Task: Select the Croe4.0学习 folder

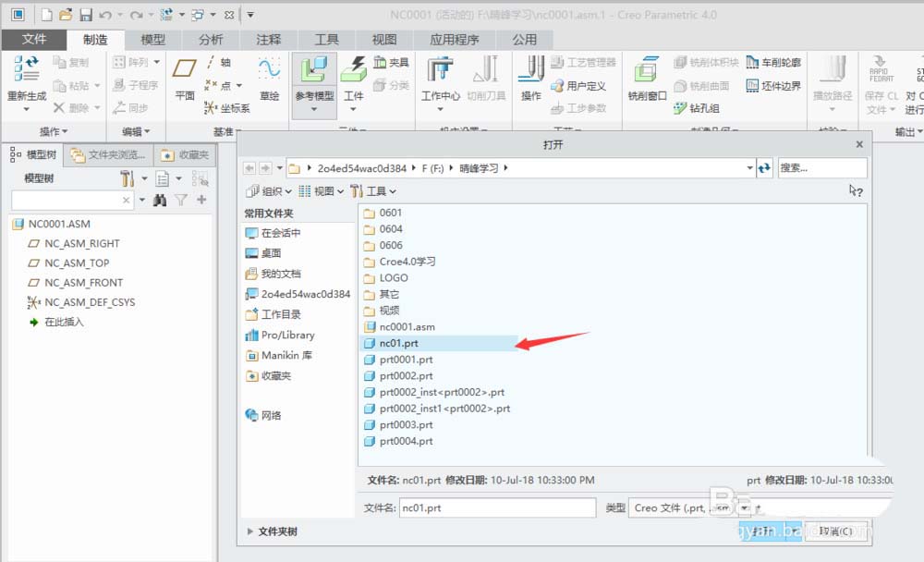Action: 399,262
